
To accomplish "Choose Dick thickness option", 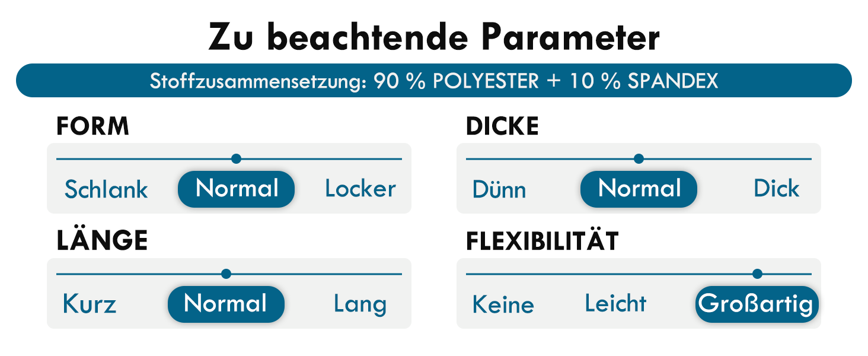I will pos(776,189).
